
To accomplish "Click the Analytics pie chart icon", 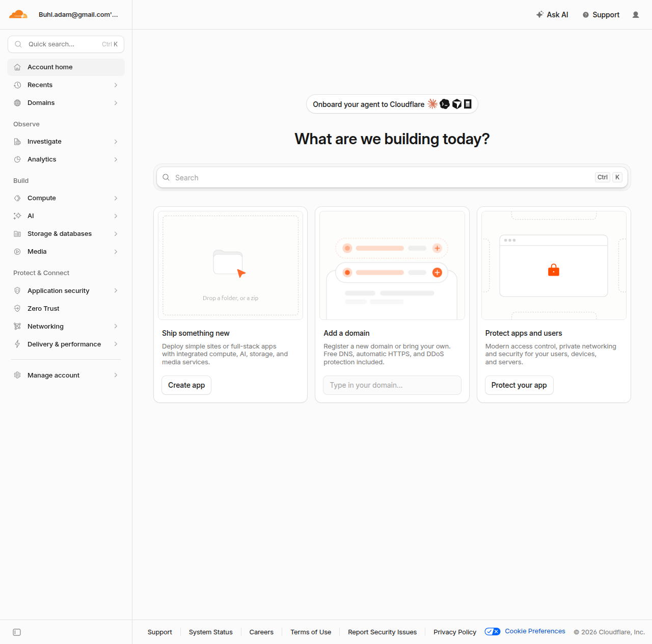I will [x=17, y=159].
